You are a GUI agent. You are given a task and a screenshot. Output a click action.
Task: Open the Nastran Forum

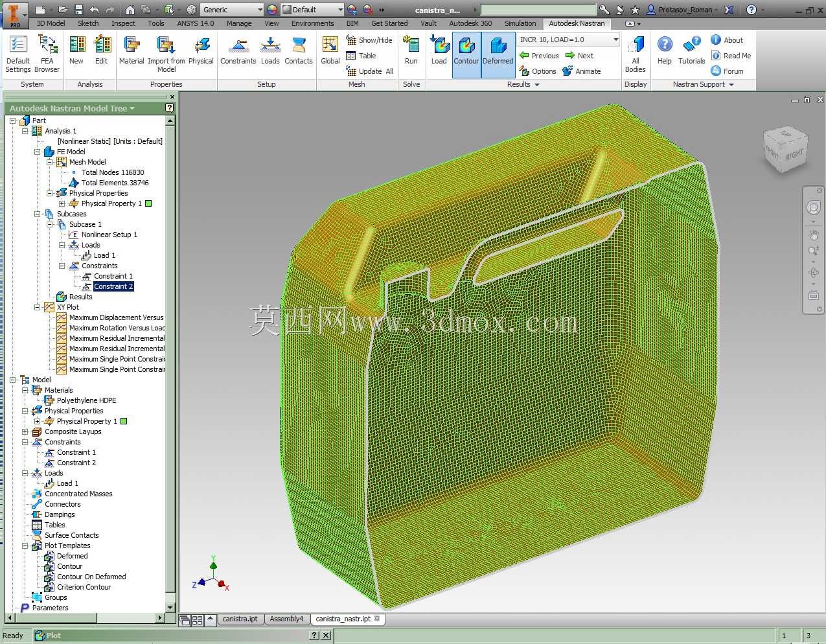click(x=727, y=71)
